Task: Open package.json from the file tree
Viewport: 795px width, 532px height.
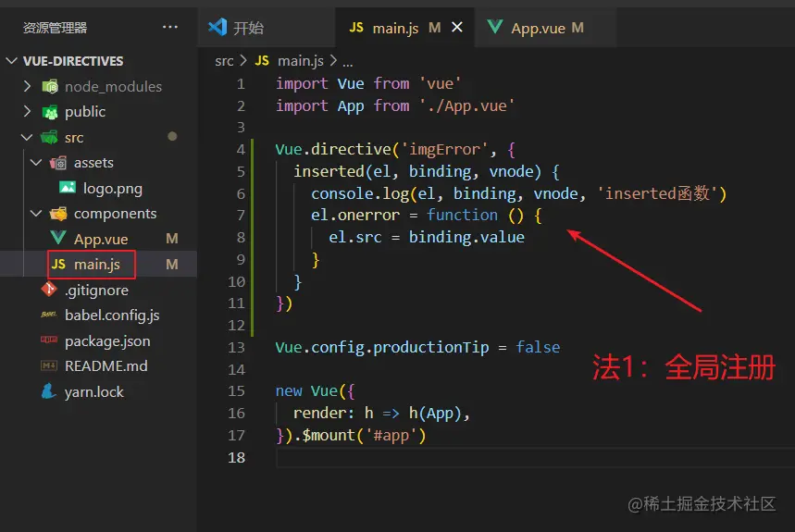Action: pyautogui.click(x=107, y=341)
